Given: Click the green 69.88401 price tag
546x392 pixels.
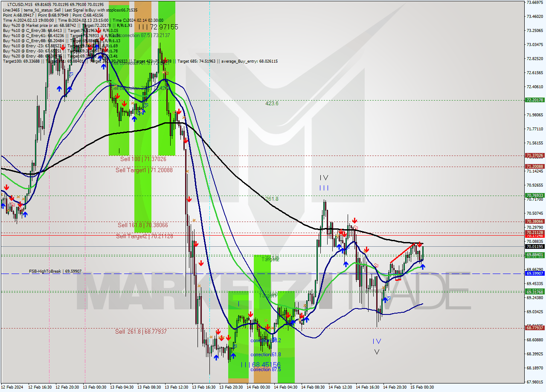Looking at the screenshot, I should (x=534, y=255).
